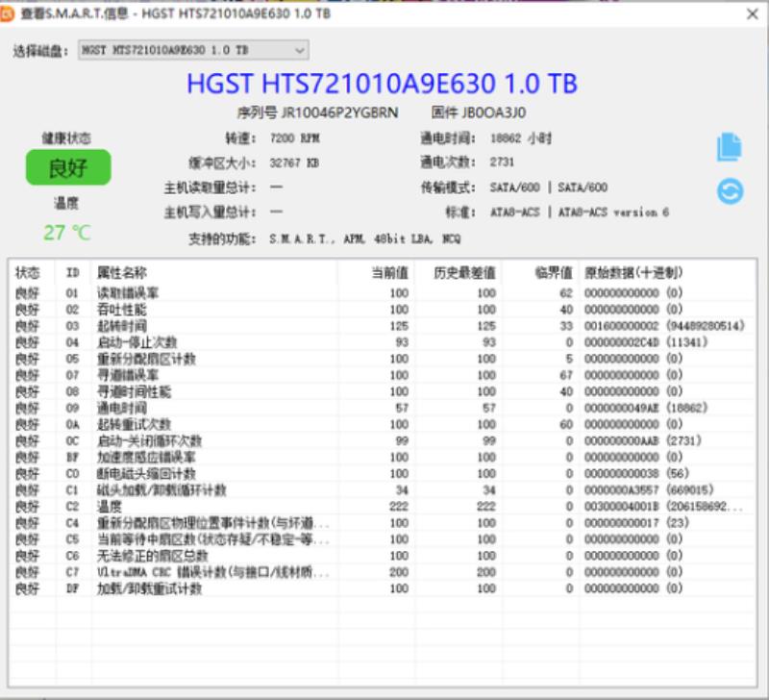Click the 2731 power-on count value
The width and height of the screenshot is (769, 700).
click(x=502, y=162)
